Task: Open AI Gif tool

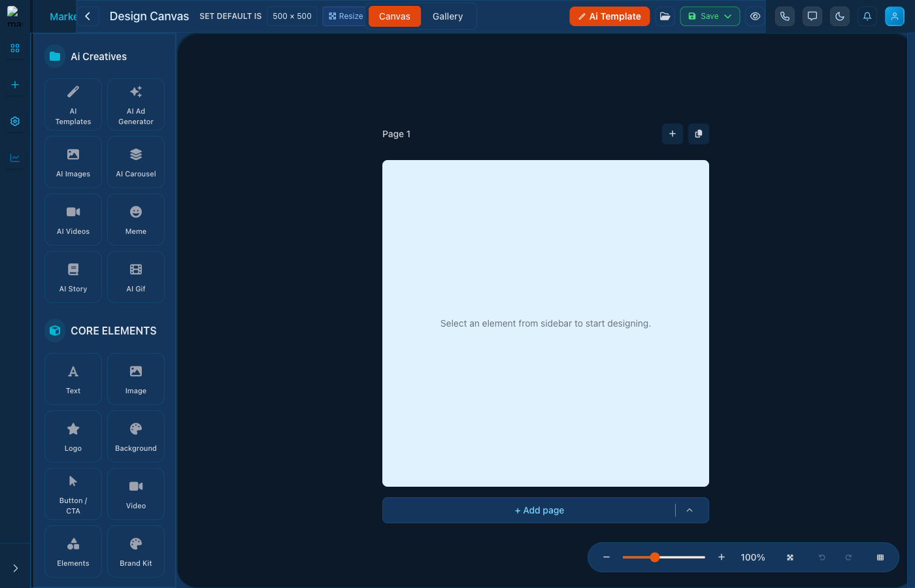Action: [x=136, y=277]
